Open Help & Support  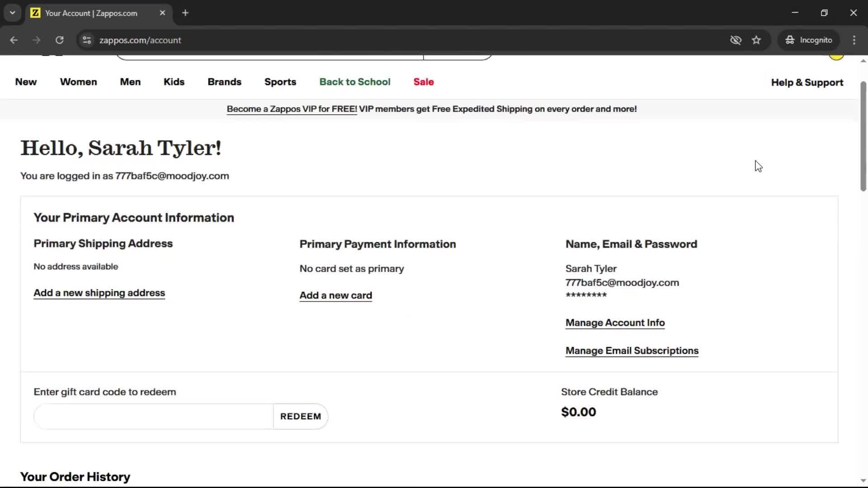click(807, 82)
